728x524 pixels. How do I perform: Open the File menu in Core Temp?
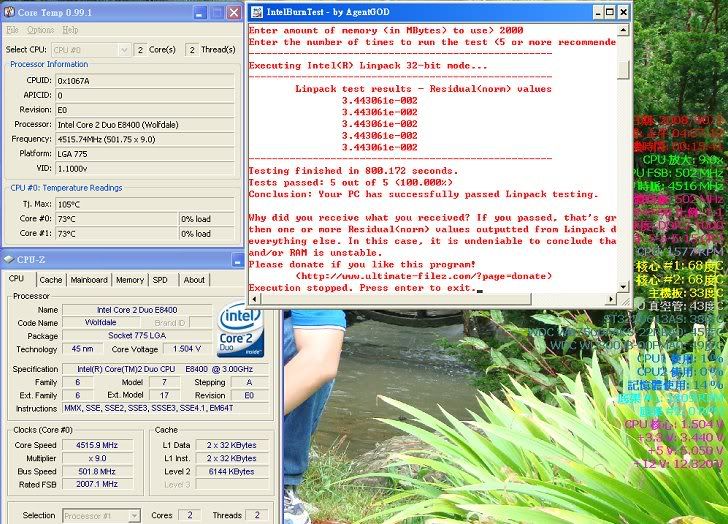(x=12, y=30)
